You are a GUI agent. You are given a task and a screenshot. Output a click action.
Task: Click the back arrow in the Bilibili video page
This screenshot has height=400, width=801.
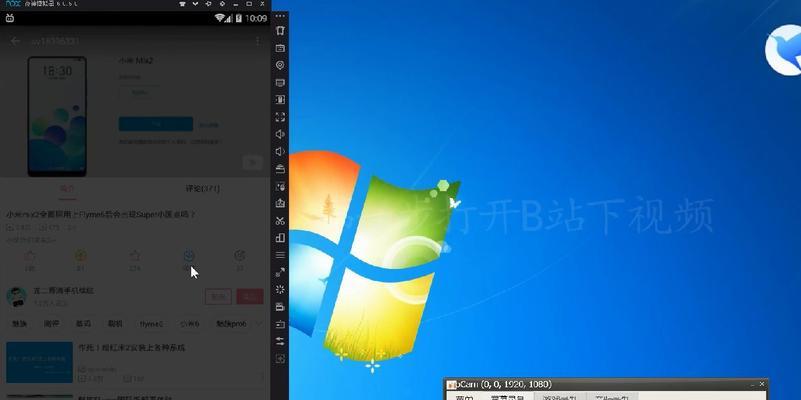15,41
